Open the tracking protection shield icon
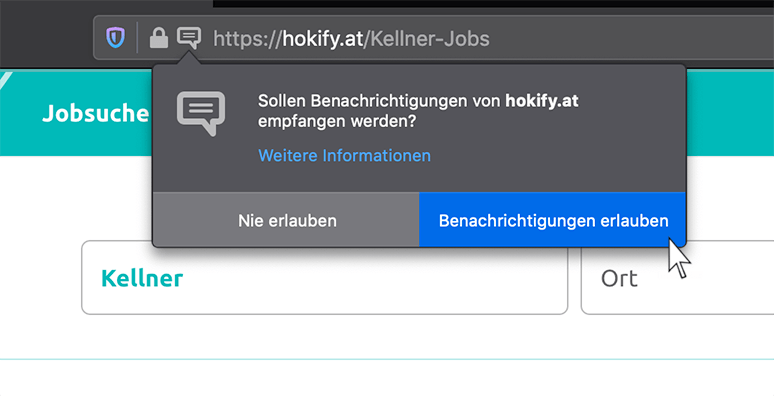The image size is (774, 396). [x=116, y=38]
